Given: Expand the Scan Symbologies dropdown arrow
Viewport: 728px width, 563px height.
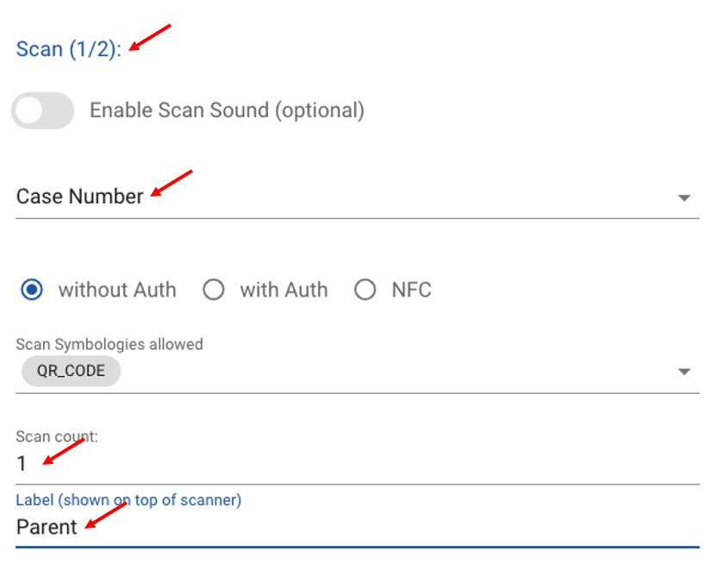Looking at the screenshot, I should click(x=684, y=372).
